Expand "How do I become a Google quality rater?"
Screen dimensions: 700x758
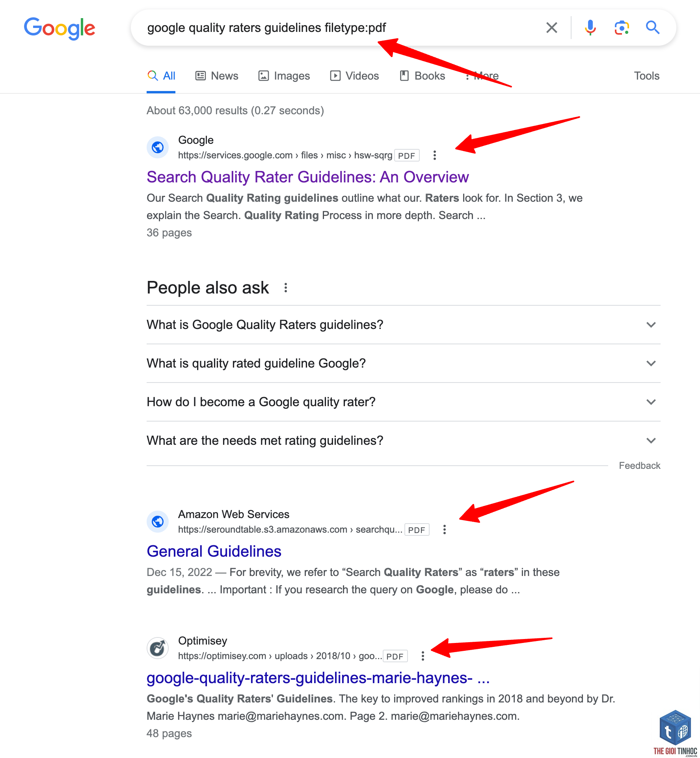(x=404, y=402)
